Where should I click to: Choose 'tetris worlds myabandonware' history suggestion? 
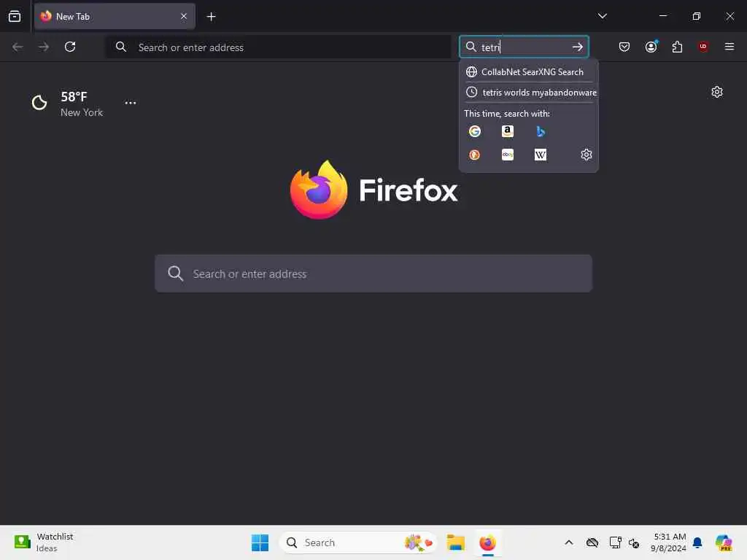pos(529,93)
